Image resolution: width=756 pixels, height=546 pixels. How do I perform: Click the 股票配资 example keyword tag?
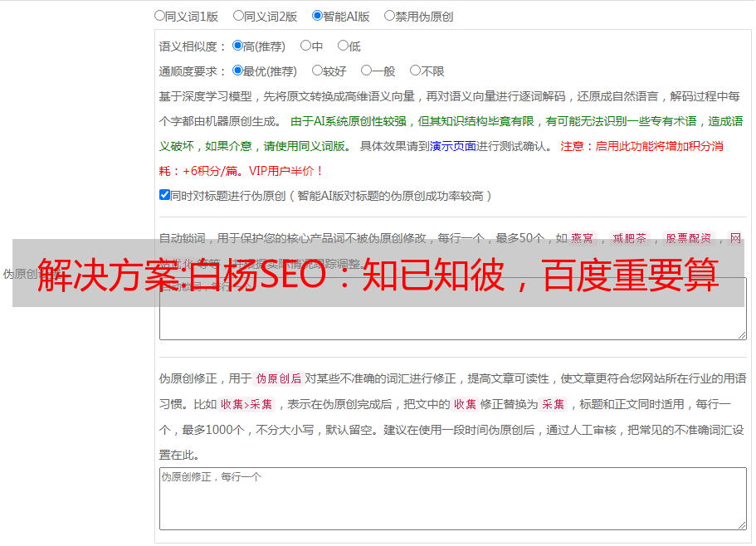click(689, 238)
